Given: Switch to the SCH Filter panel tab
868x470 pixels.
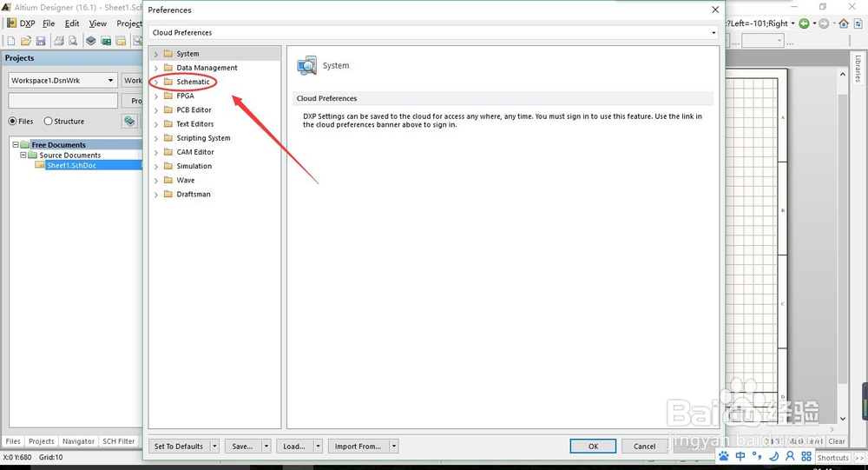Looking at the screenshot, I should pos(118,441).
